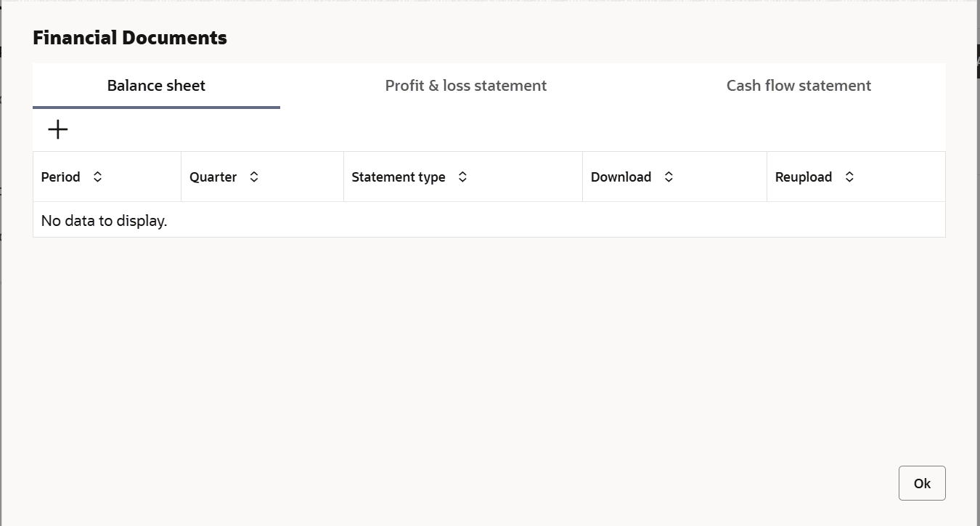Viewport: 980px width, 526px height.
Task: Sort by Quarter column arrows
Action: [x=254, y=177]
